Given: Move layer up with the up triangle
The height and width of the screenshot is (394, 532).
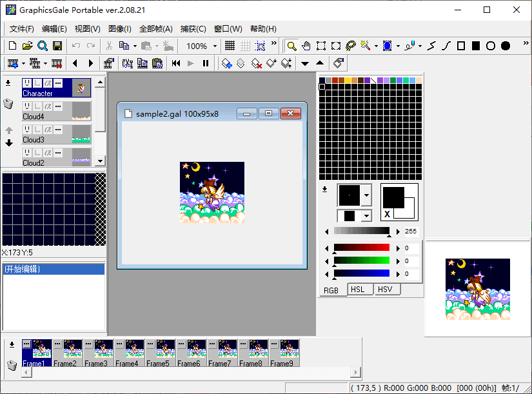Looking at the screenshot, I should click(x=320, y=63).
